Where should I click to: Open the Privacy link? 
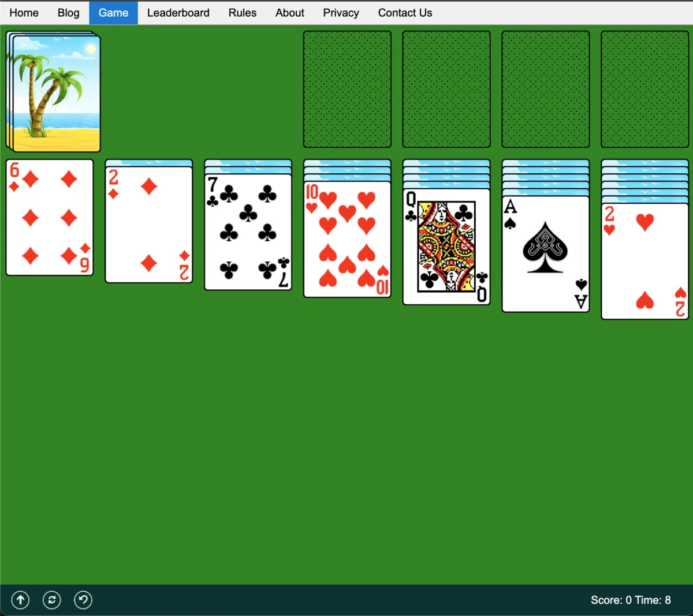click(x=341, y=13)
